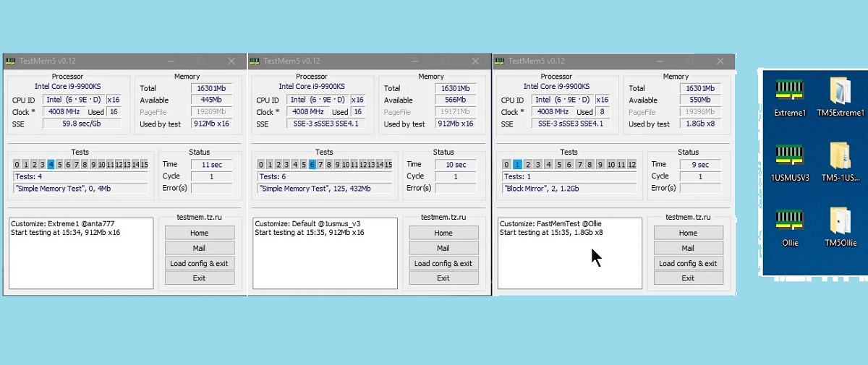Click Mail in the Extreme1 @anta777 window

pos(200,248)
